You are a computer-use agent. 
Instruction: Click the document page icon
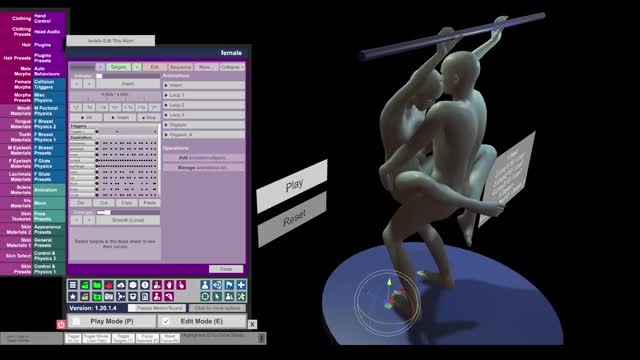(145, 297)
